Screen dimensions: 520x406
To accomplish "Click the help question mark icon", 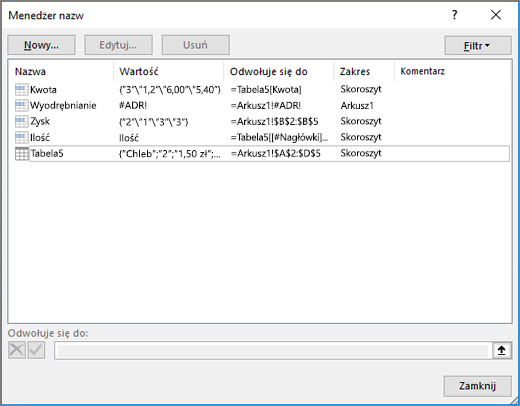I will click(x=454, y=15).
